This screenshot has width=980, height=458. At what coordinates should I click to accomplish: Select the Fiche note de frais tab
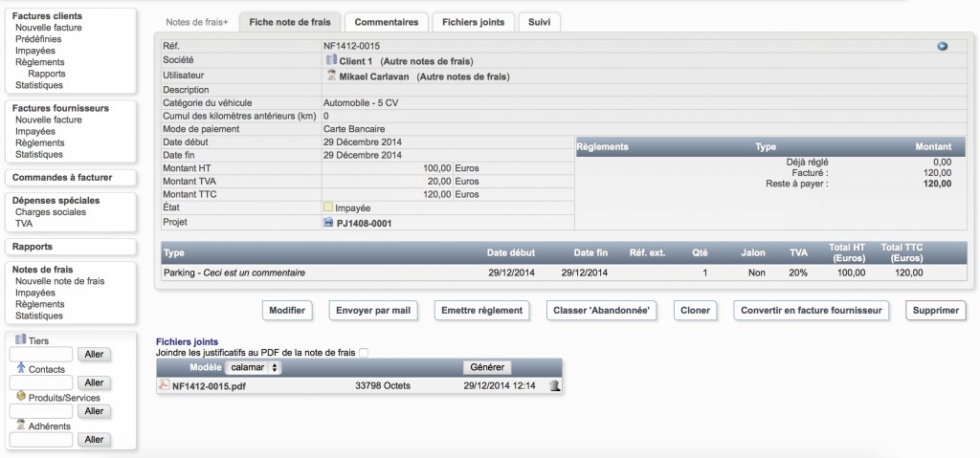290,23
